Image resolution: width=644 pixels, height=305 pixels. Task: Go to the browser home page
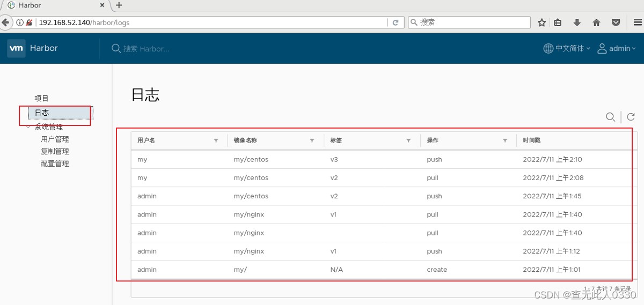tap(596, 23)
